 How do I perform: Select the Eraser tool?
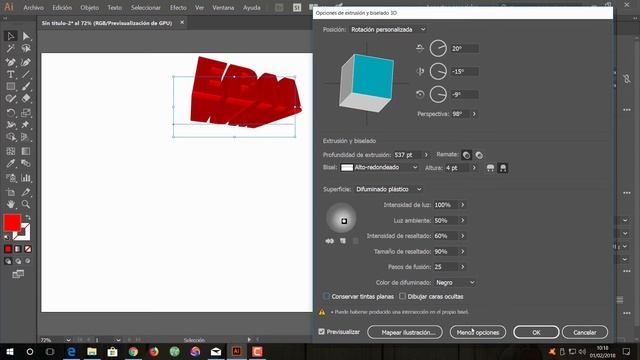coord(26,98)
